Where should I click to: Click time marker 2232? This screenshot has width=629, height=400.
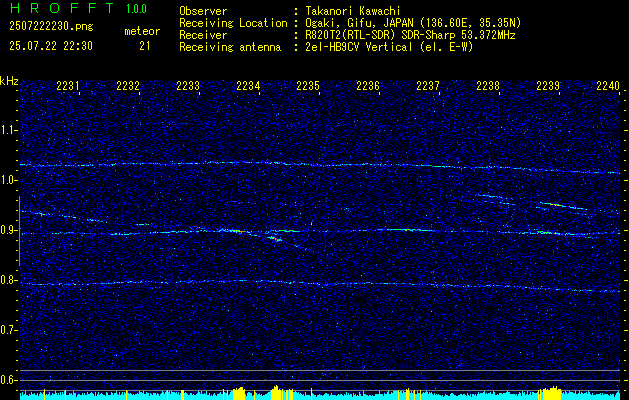[128, 86]
